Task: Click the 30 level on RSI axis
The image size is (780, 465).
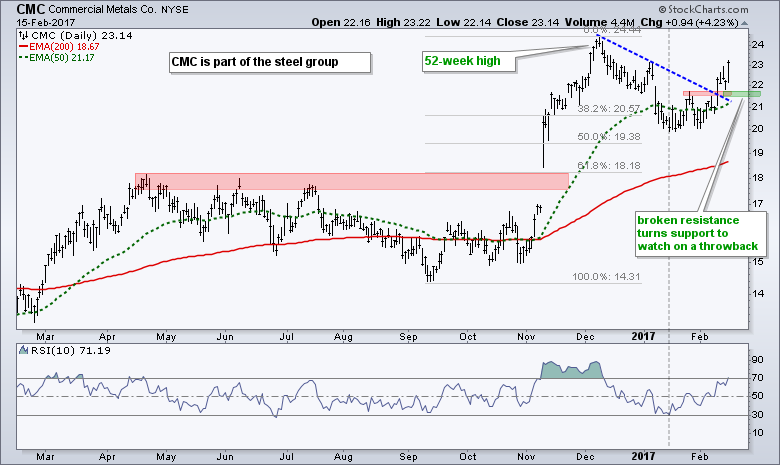Action: pos(758,415)
